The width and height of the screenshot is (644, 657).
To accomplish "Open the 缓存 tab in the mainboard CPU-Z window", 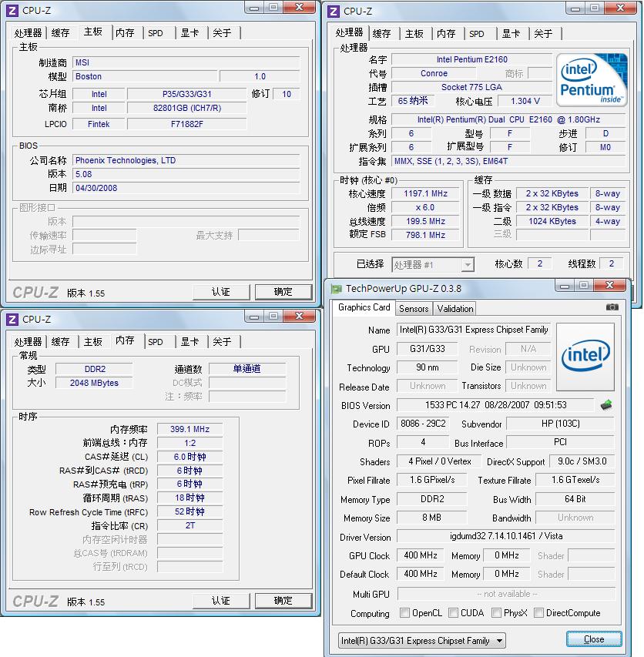I will coord(60,32).
